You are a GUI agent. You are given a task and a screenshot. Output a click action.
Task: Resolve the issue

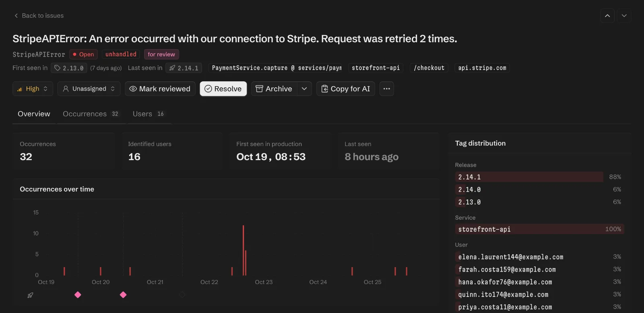click(x=223, y=89)
